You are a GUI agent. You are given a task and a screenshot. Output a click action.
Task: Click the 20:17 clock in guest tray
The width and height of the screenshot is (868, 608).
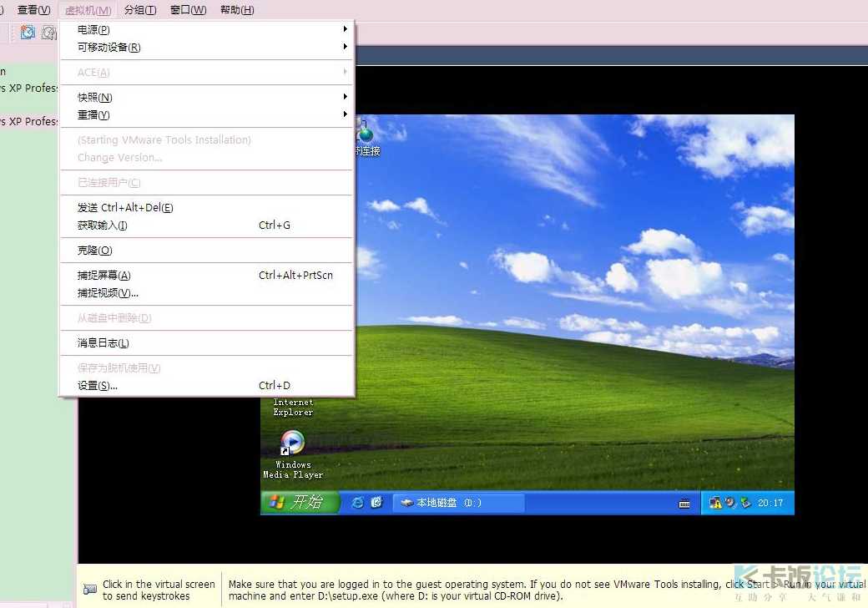click(770, 503)
